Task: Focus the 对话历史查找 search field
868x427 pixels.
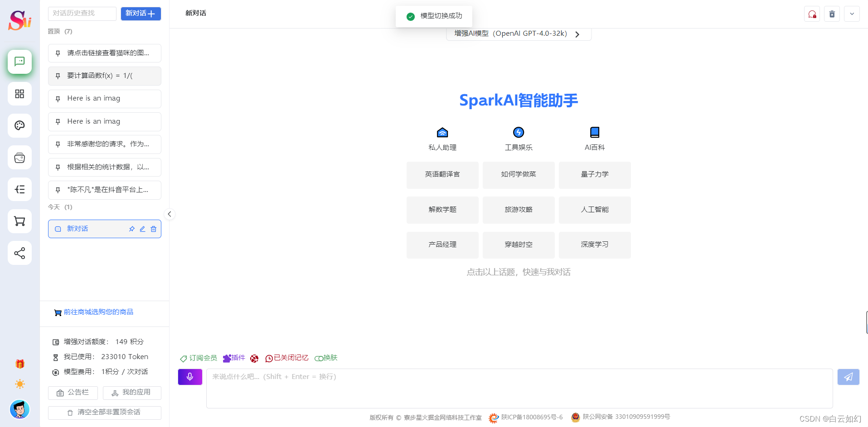Action: (82, 14)
